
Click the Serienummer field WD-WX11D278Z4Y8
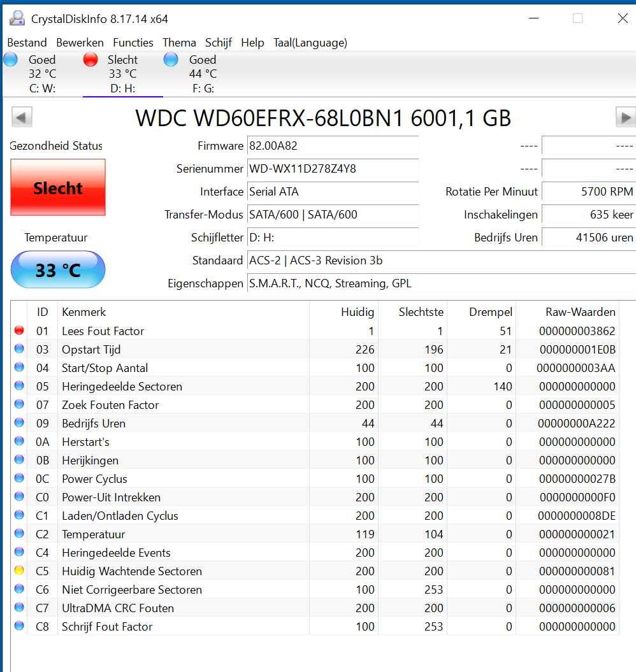pyautogui.click(x=333, y=169)
